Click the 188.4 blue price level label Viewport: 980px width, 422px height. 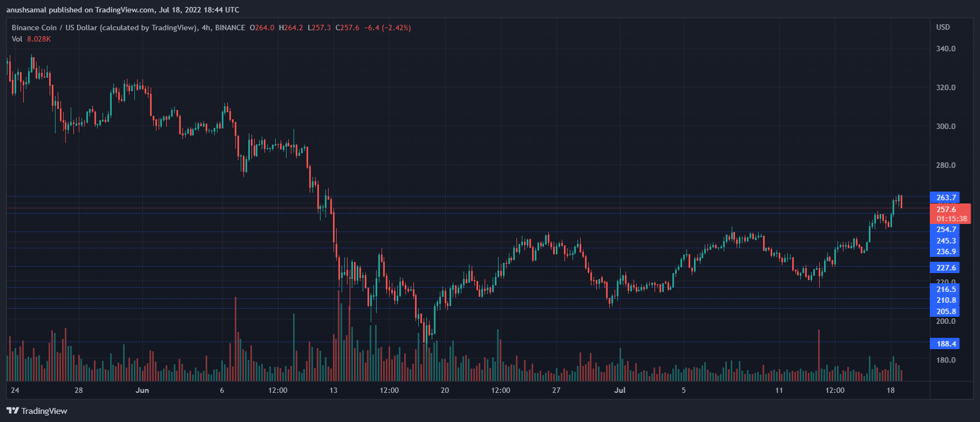click(945, 344)
